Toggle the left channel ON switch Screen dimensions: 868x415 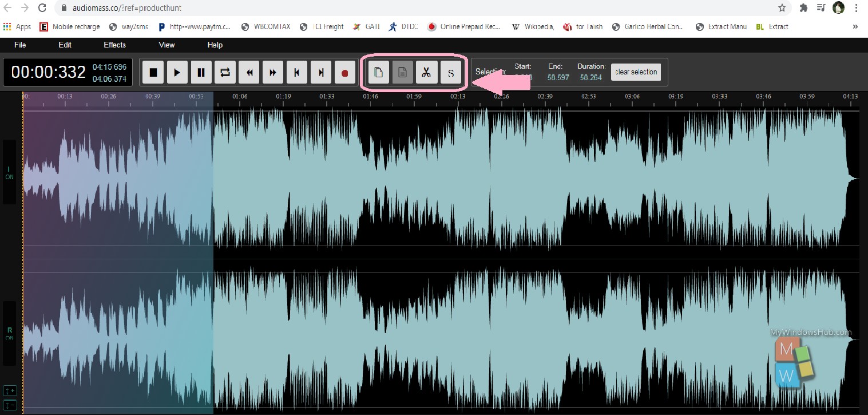click(9, 173)
